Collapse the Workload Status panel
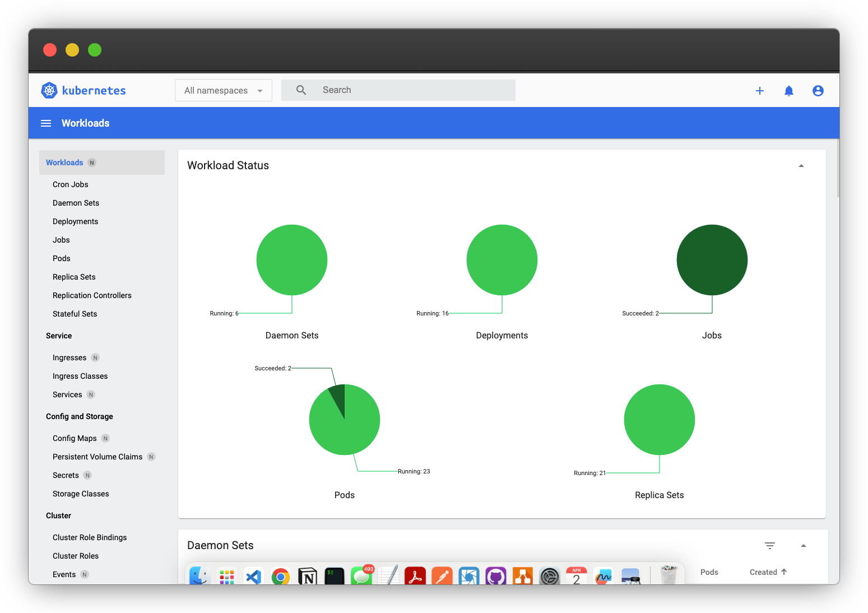Screen dimensions: 868x613 [801, 165]
